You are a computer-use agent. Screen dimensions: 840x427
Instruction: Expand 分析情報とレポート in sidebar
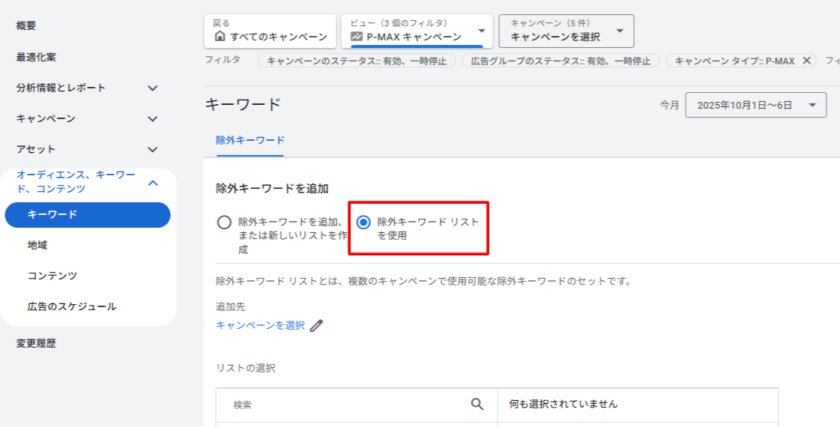152,88
